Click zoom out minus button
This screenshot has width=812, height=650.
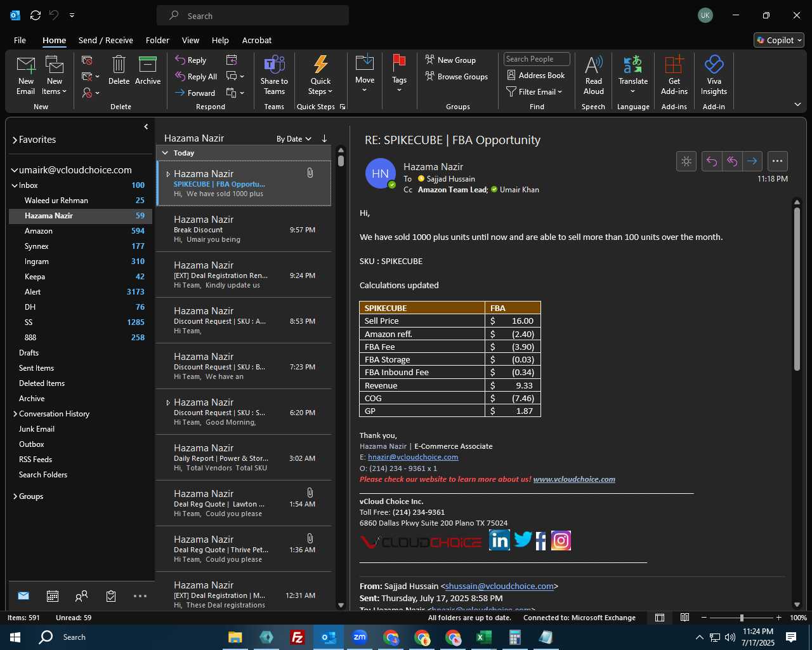(x=704, y=618)
